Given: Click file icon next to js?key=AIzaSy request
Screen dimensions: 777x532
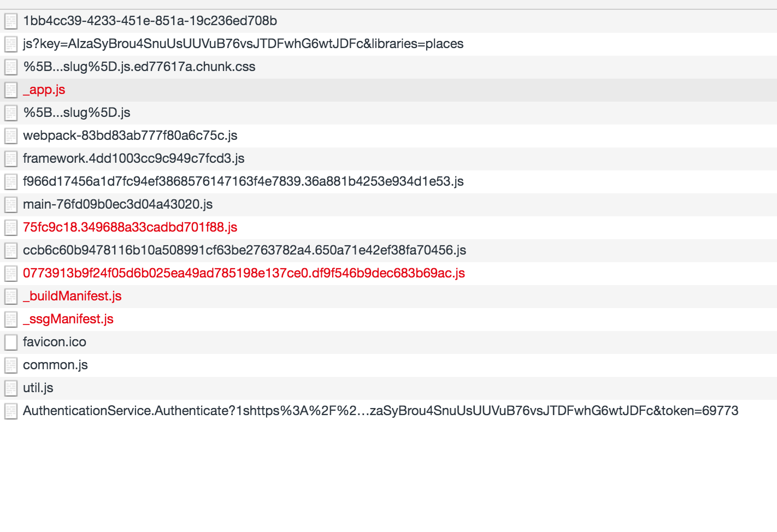Looking at the screenshot, I should (11, 44).
